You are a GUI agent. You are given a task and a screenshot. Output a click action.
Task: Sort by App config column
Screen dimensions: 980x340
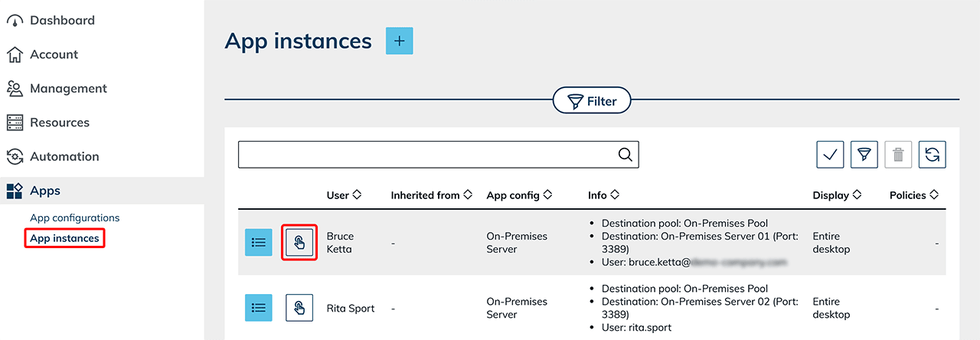[x=519, y=195]
